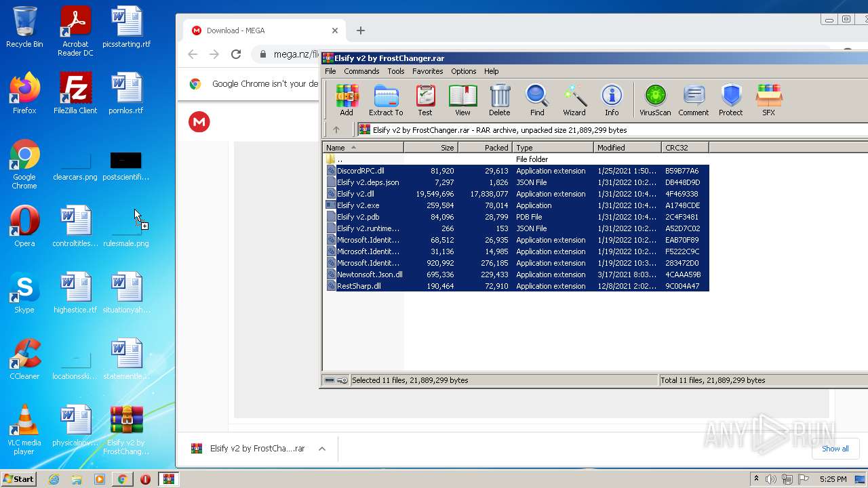Sort by the Size column header
Viewport: 868px width, 488px height.
431,148
